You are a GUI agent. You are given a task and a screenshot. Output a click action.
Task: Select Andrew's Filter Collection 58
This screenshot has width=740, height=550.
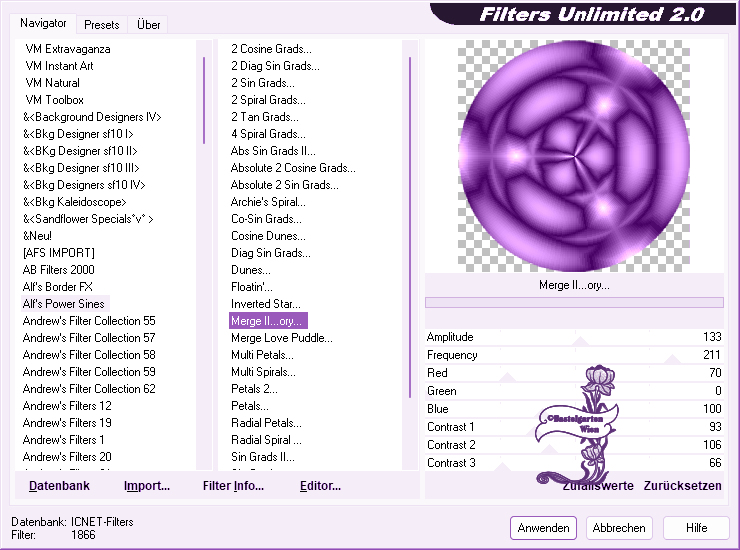pos(89,355)
